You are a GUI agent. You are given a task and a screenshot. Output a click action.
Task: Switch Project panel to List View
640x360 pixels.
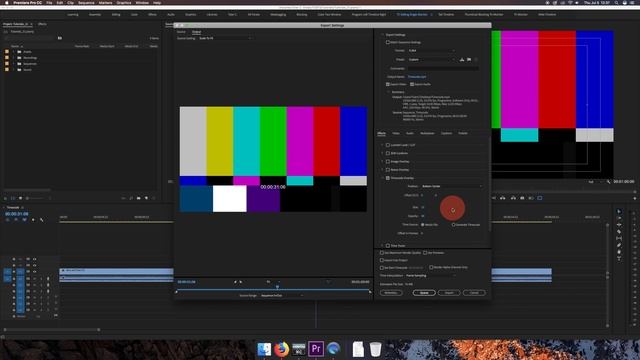[x=13, y=198]
